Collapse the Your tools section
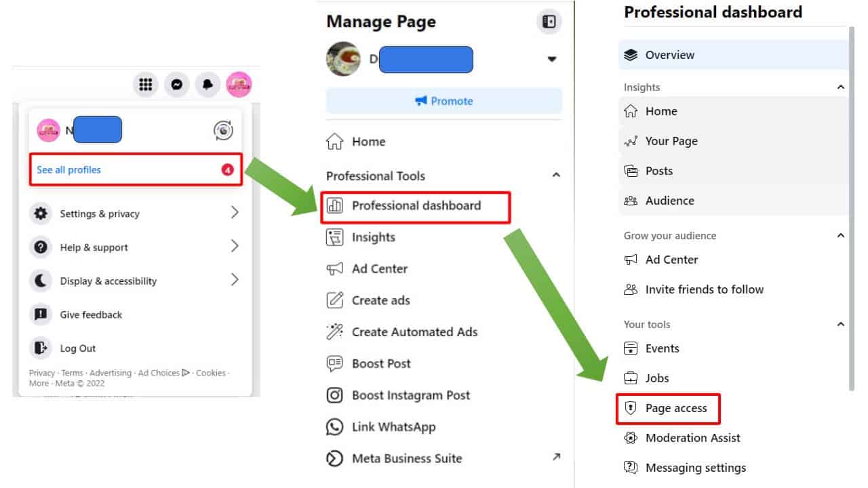Viewport: 868px width, 488px height. coord(841,325)
